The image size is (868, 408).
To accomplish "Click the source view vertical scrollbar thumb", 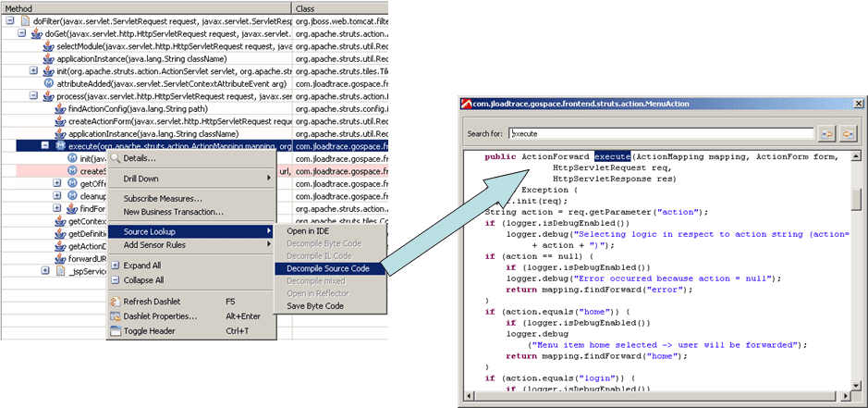I will tap(856, 199).
